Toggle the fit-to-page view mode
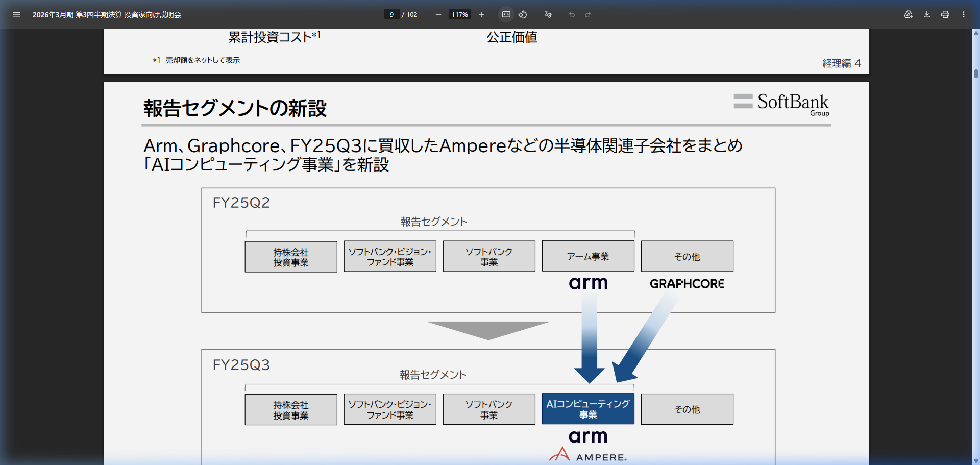This screenshot has height=465, width=980. point(506,14)
